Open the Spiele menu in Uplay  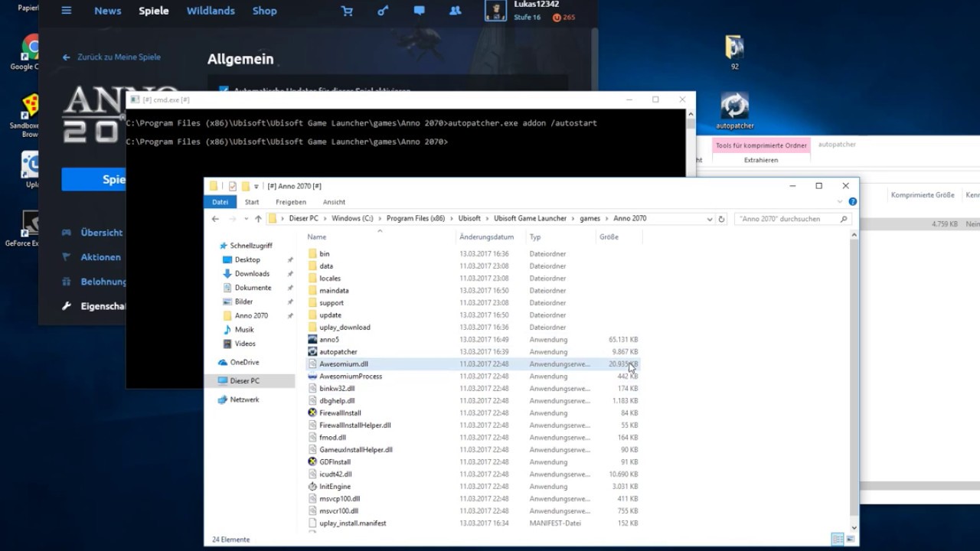[x=153, y=11]
